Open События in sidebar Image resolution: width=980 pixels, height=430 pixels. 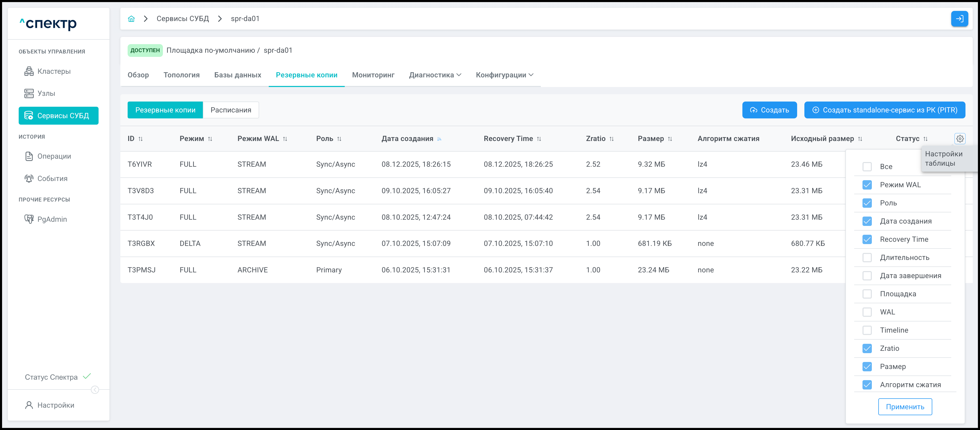pyautogui.click(x=52, y=179)
